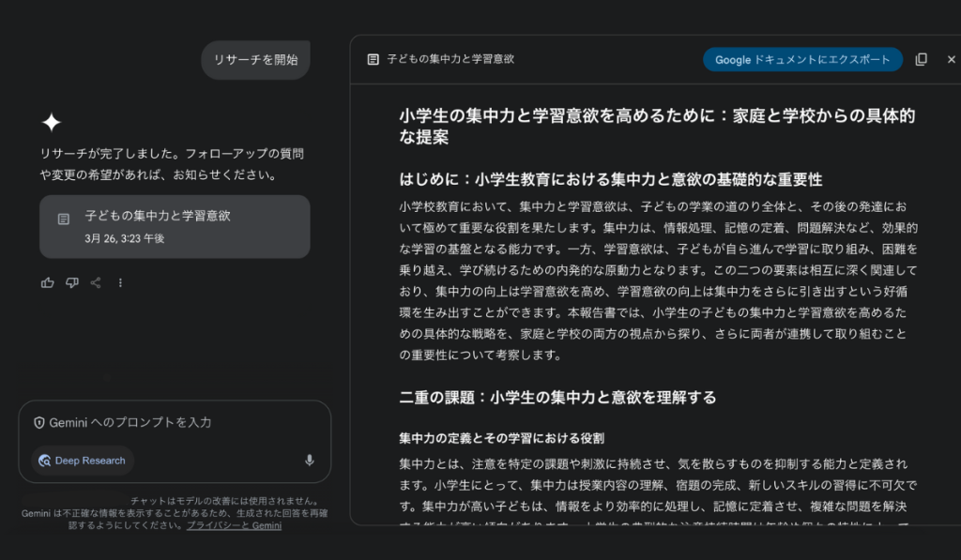Close the report panel with X

(x=951, y=59)
